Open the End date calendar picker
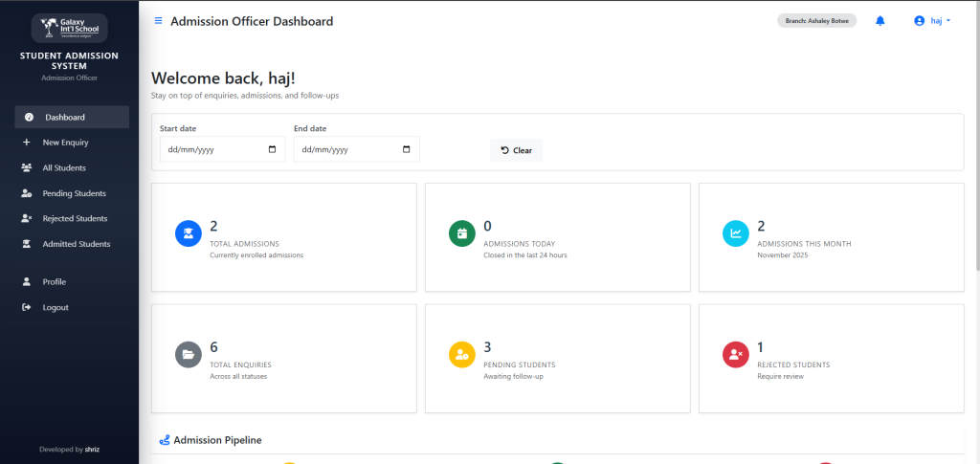 (x=407, y=149)
